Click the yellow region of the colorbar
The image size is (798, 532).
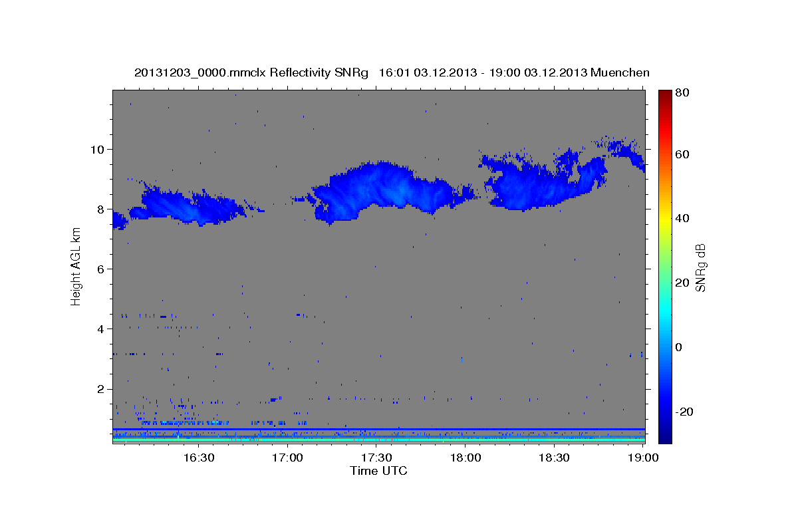click(x=664, y=221)
